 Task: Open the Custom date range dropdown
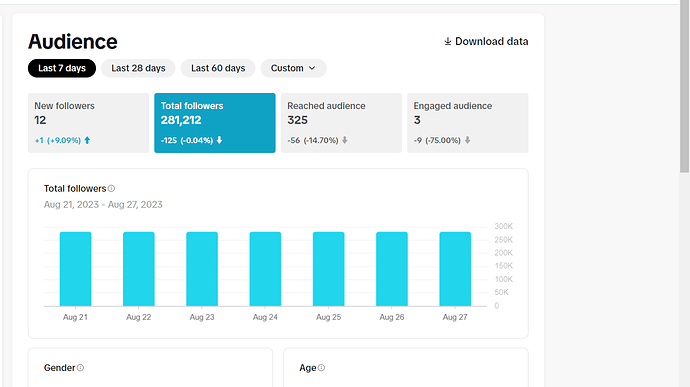293,68
